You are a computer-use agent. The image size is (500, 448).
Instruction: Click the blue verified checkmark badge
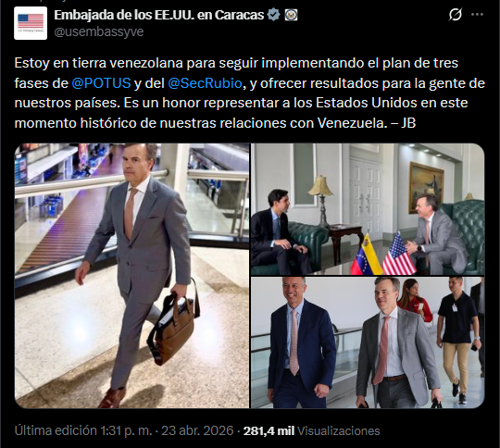273,15
